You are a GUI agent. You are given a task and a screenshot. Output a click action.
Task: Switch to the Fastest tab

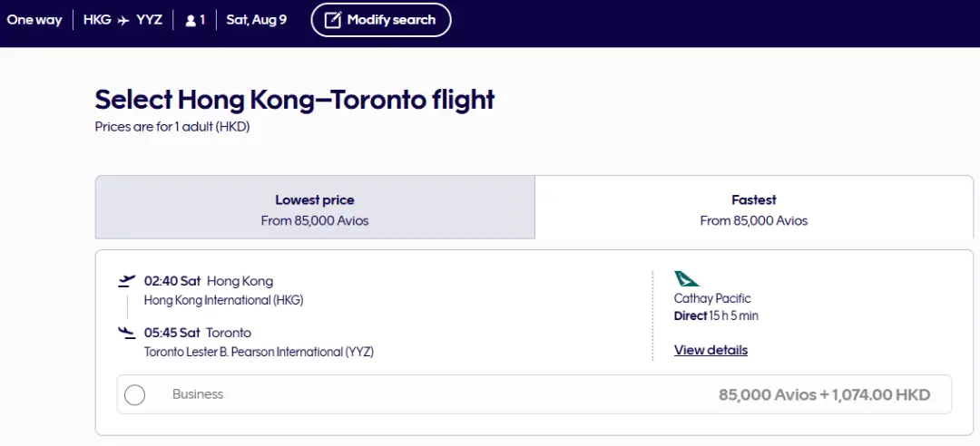pos(753,209)
